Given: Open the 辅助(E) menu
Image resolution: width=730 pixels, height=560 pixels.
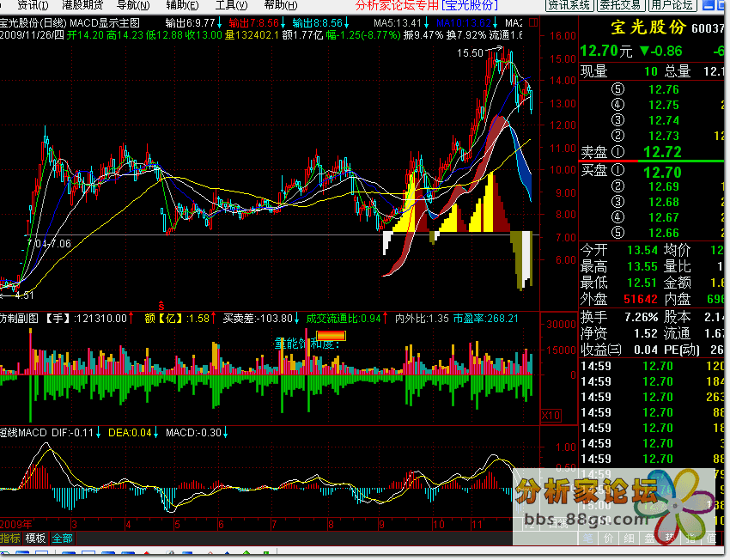Looking at the screenshot, I should point(182,5).
